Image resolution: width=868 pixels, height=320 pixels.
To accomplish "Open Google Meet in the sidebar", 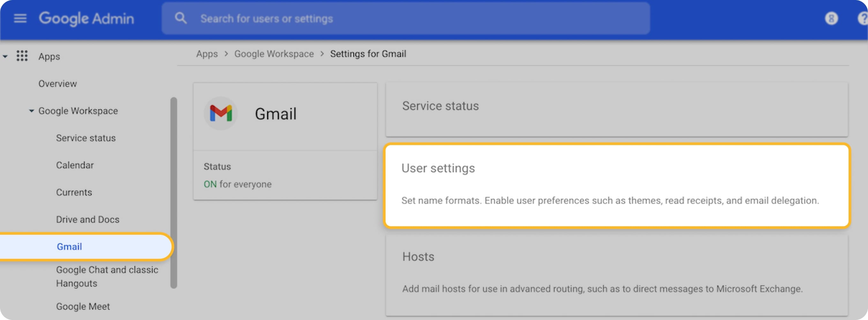I will point(83,306).
